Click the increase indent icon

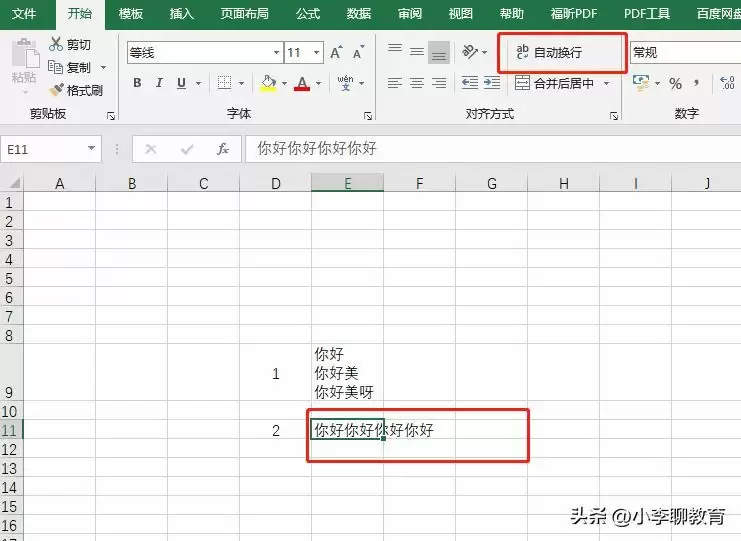(x=492, y=83)
